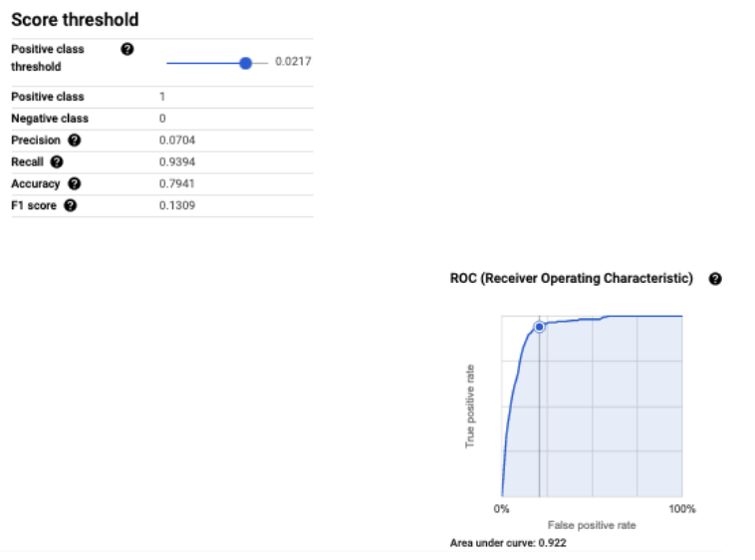Open the Precision help tooltip icon

tap(74, 140)
